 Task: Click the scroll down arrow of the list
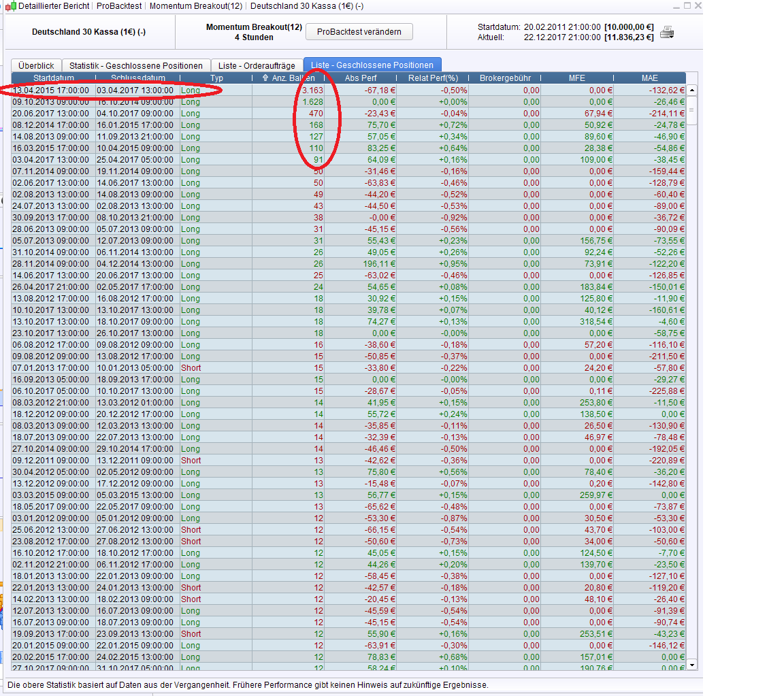tap(691, 664)
